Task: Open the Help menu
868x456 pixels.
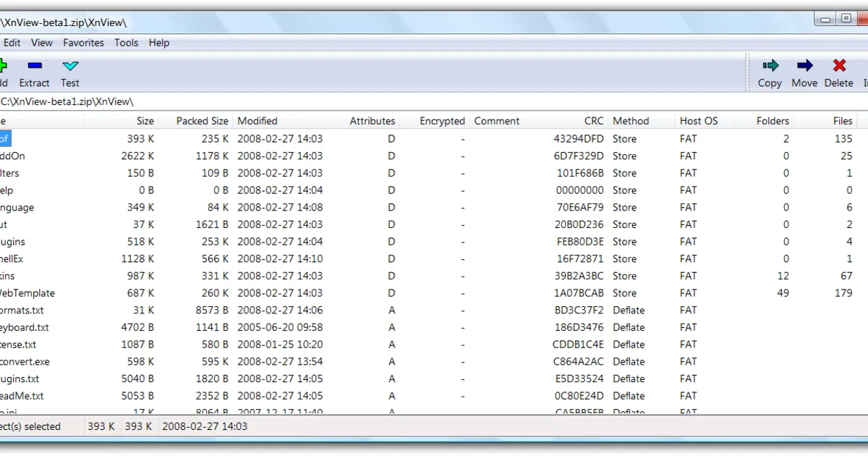Action: (159, 43)
